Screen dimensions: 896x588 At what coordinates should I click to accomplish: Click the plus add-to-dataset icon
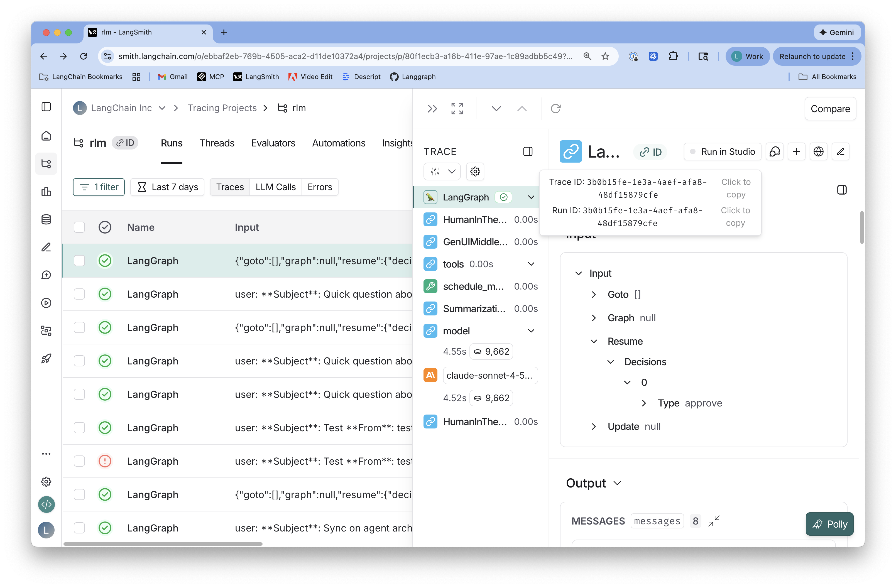796,152
